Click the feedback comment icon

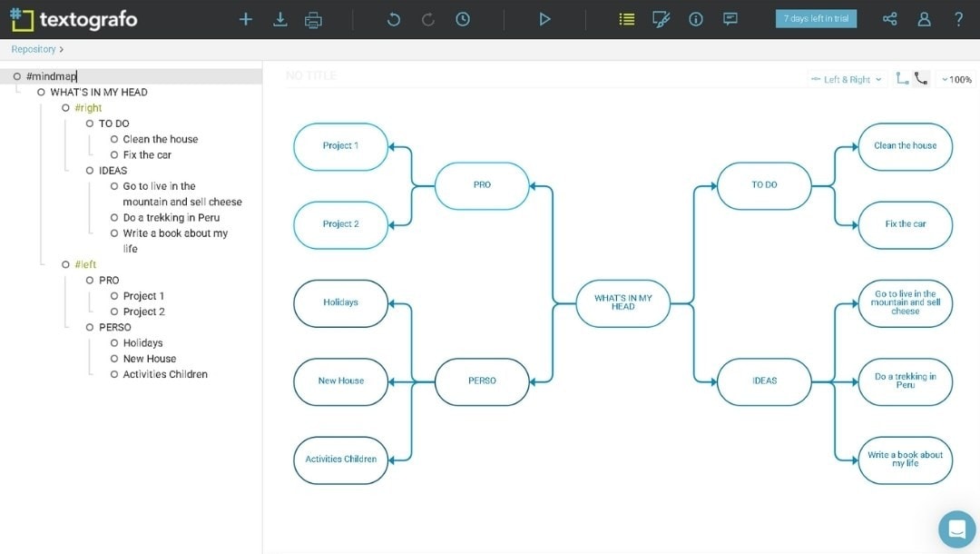coord(730,18)
